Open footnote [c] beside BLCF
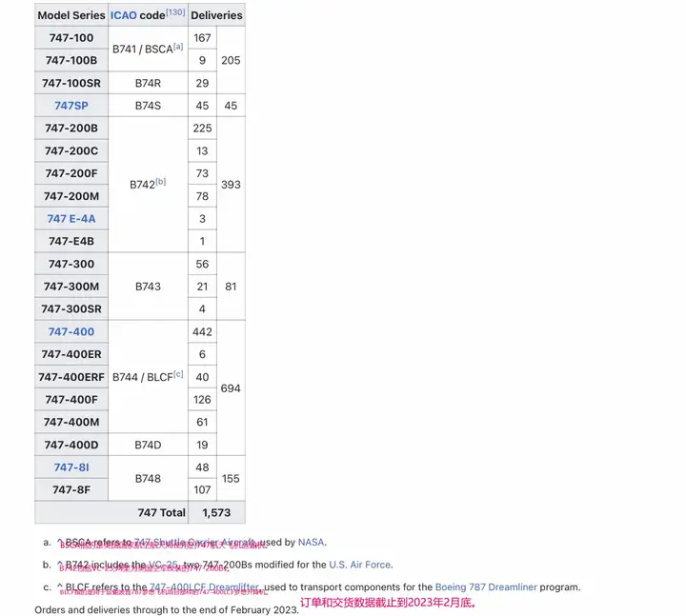 (x=178, y=374)
